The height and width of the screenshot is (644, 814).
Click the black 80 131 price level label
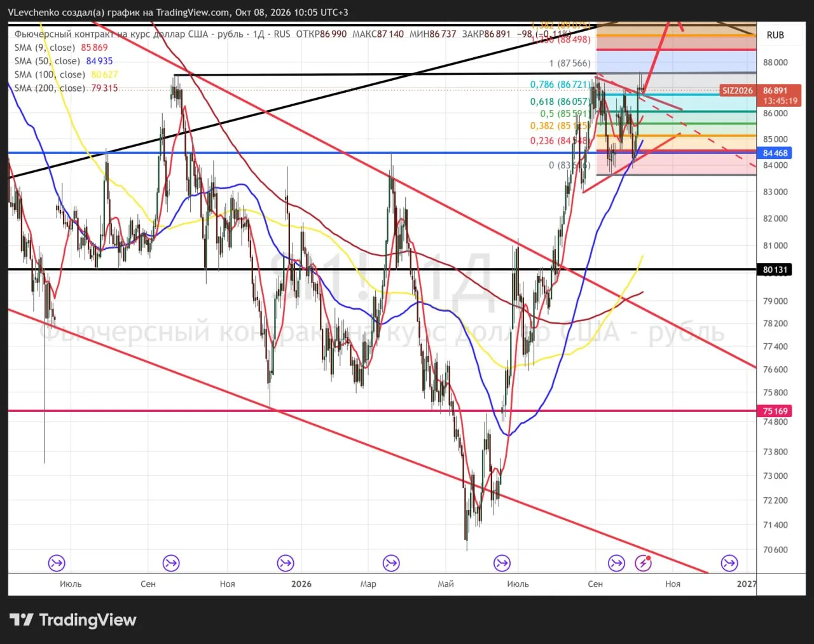coord(775,270)
